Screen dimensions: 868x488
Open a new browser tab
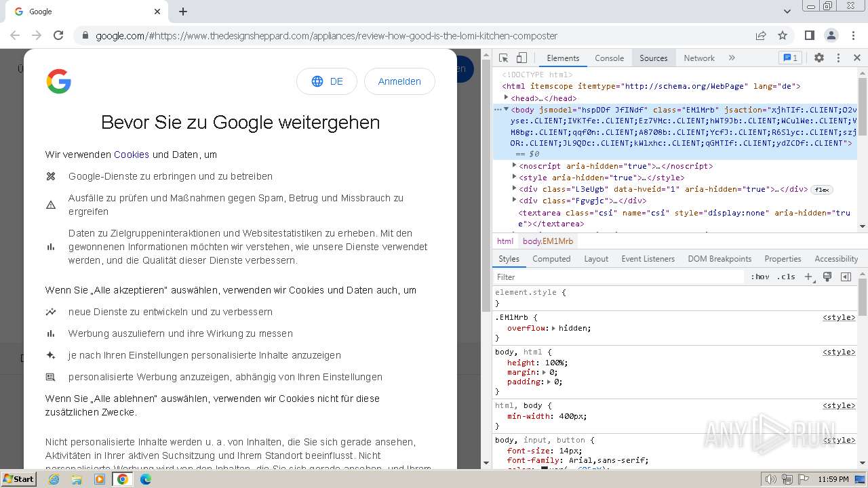pyautogui.click(x=183, y=12)
